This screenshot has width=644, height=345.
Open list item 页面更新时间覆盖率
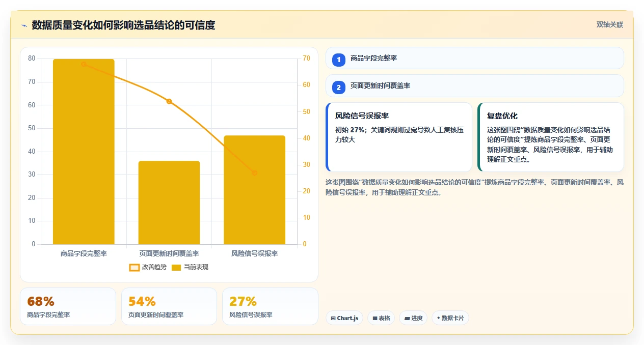pos(474,86)
